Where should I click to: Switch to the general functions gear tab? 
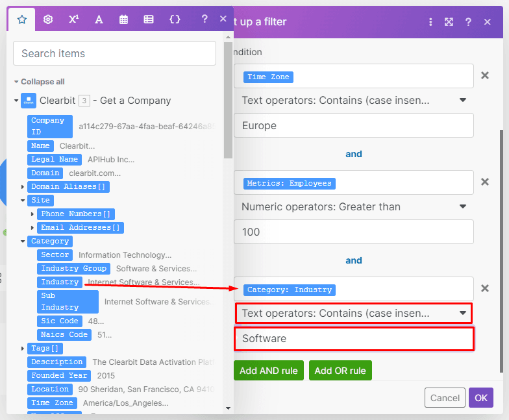(x=47, y=19)
